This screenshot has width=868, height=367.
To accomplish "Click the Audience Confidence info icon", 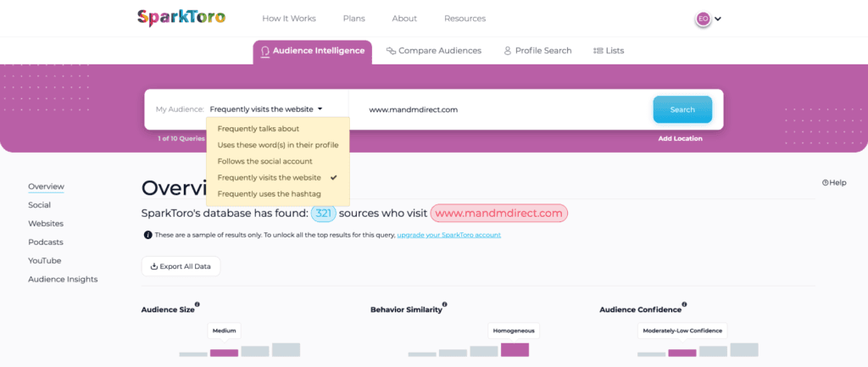I will pos(685,304).
